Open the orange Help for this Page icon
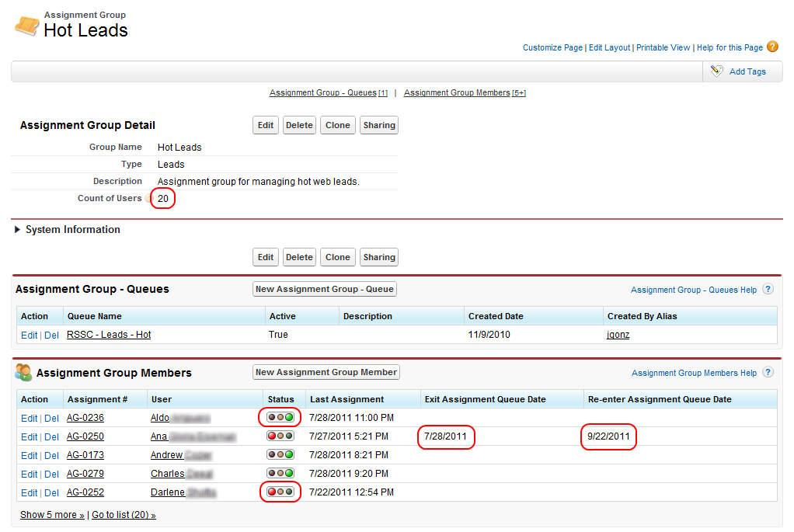 (x=772, y=47)
